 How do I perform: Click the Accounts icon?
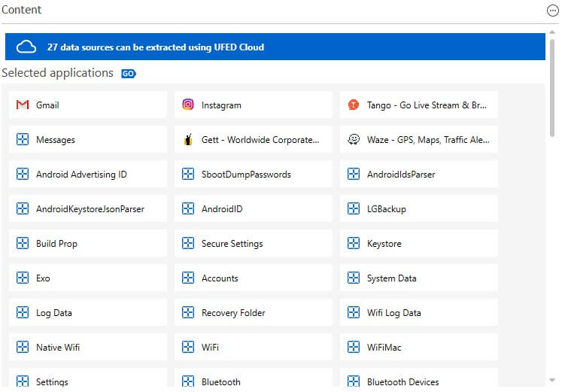188,278
